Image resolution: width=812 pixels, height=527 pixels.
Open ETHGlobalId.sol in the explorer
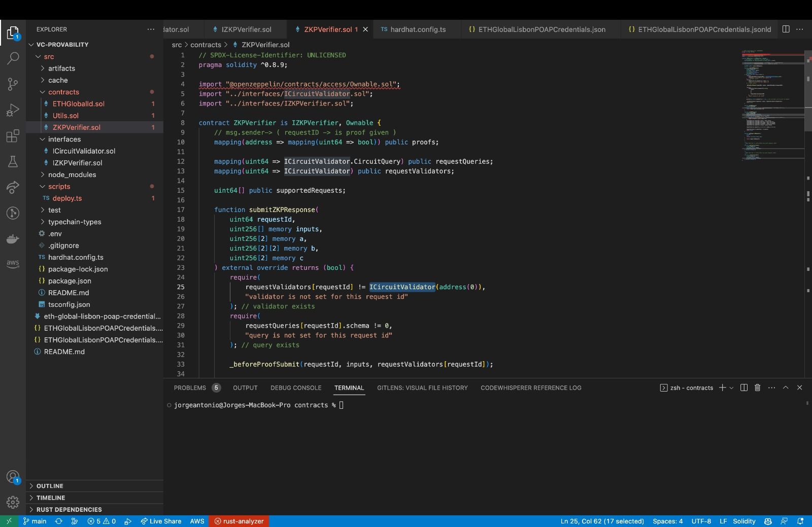pos(95,103)
